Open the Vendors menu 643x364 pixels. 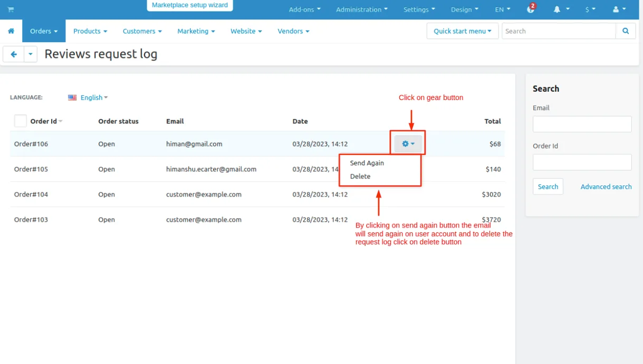coord(293,31)
